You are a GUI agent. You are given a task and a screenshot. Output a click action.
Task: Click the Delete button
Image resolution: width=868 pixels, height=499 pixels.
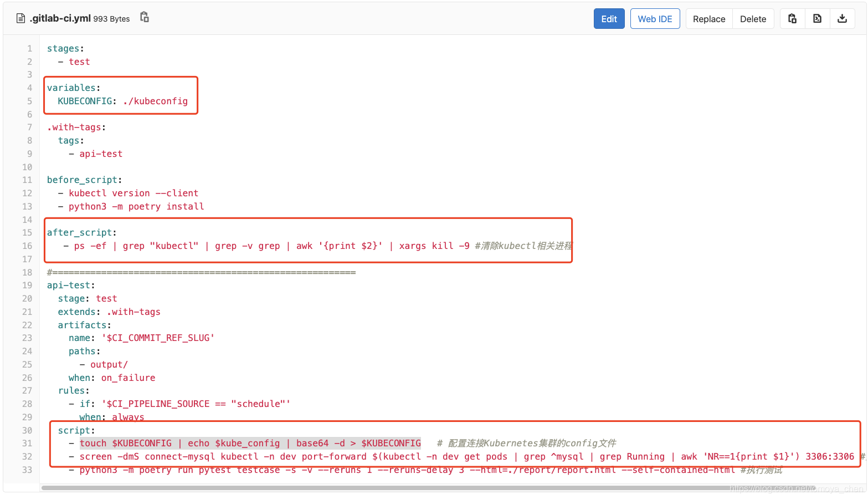[x=753, y=19]
